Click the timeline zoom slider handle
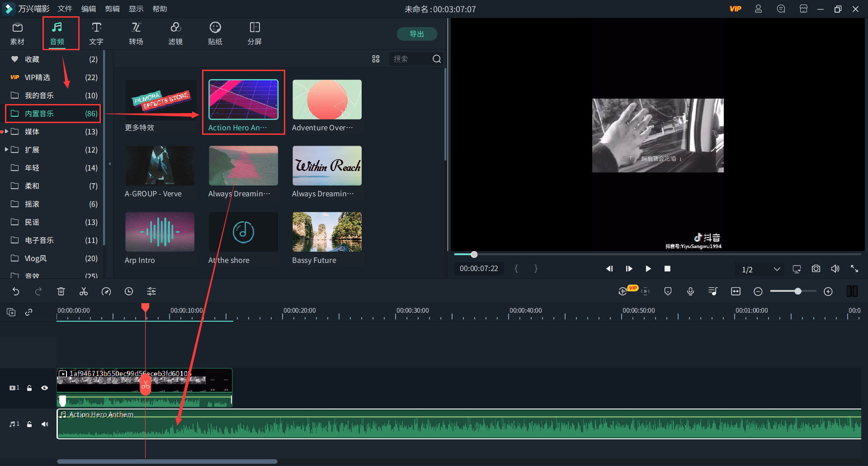Viewport: 868px width, 466px height. [x=798, y=291]
